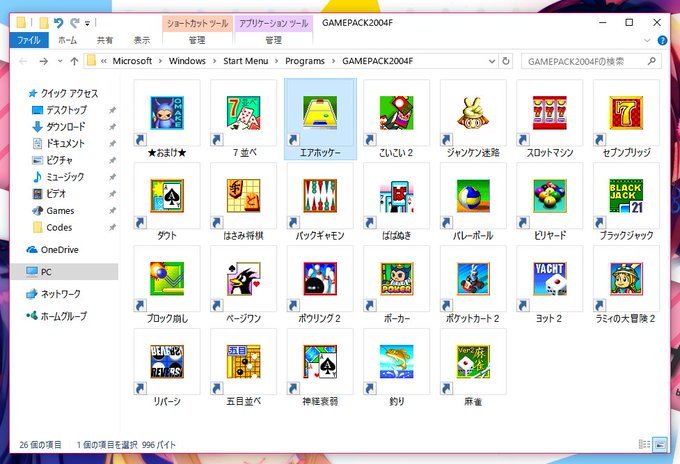
Task: Select the ボウリング2 bowling icon
Action: (x=320, y=279)
